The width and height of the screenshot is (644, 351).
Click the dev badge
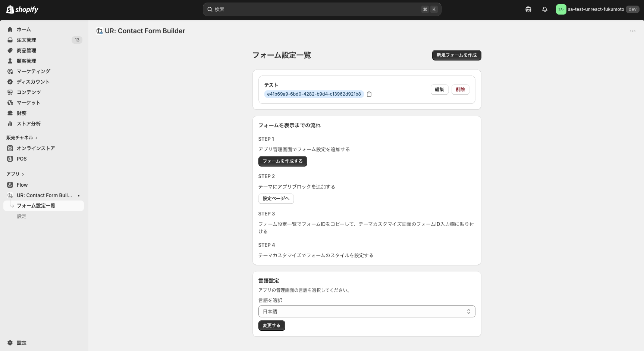(x=632, y=9)
